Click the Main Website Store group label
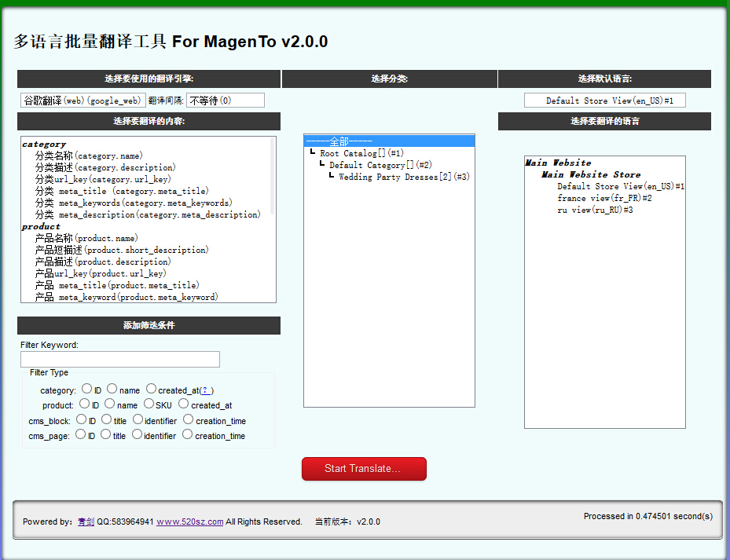The height and width of the screenshot is (560, 730). 591,174
